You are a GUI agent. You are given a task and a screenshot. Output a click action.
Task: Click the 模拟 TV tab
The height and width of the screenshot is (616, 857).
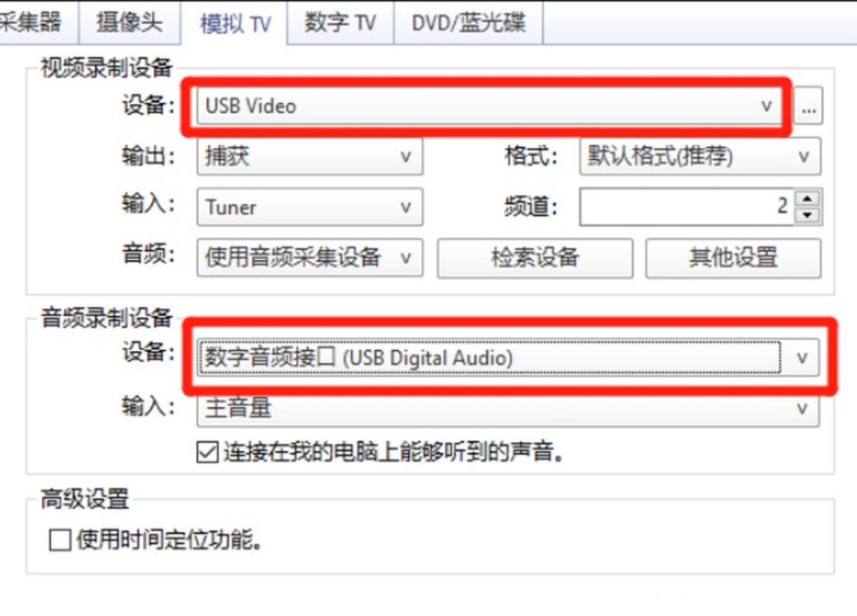point(234,24)
